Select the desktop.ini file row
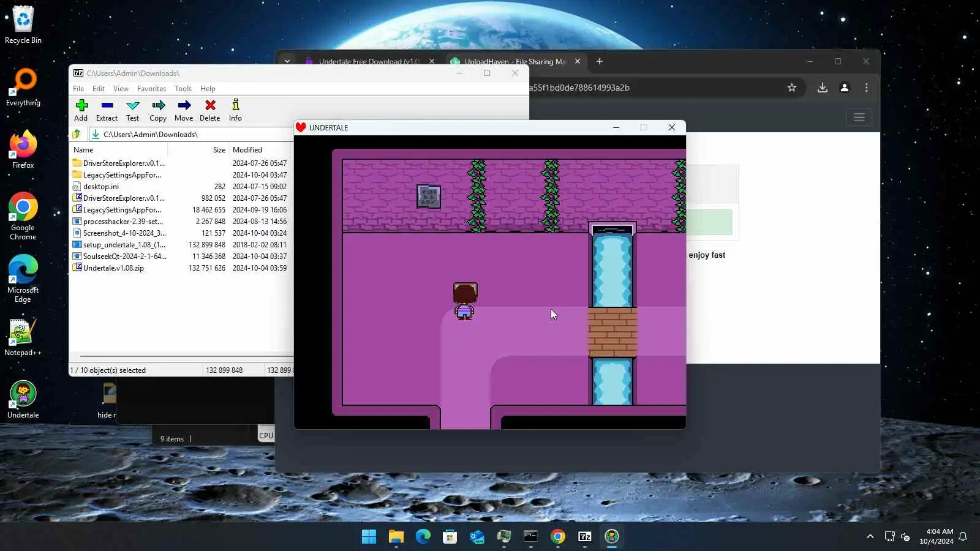Image resolution: width=980 pixels, height=551 pixels. point(181,187)
